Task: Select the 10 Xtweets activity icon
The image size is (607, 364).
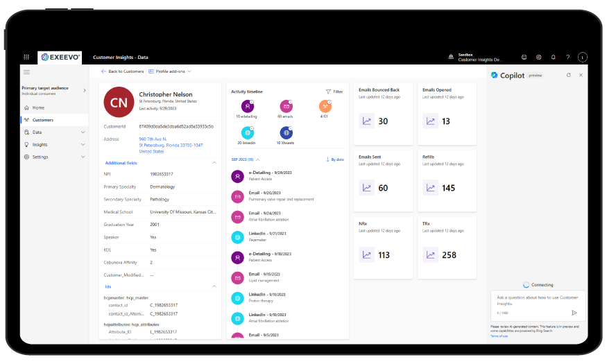Action: tap(286, 132)
